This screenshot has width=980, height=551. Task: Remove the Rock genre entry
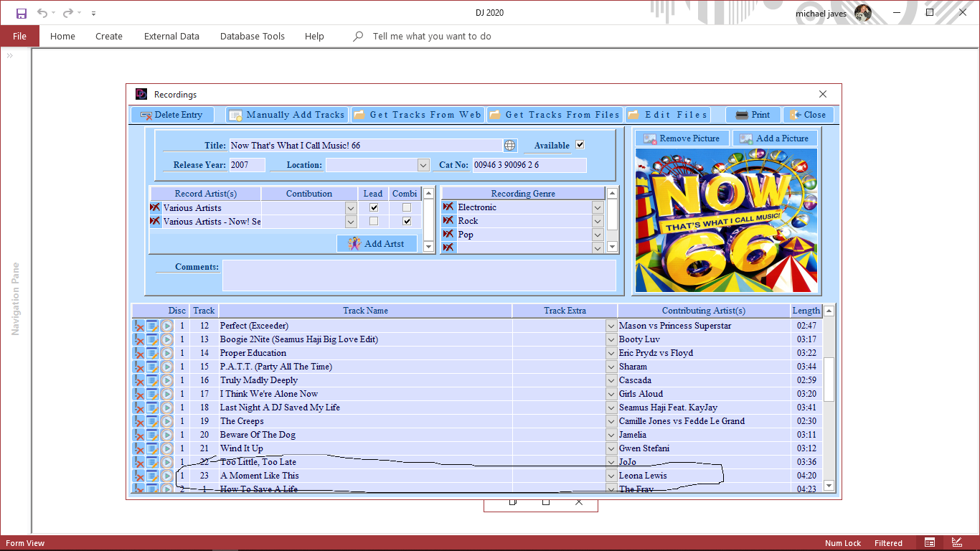pos(448,221)
